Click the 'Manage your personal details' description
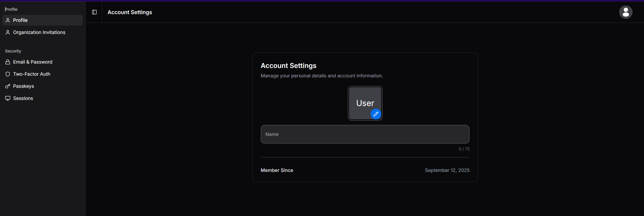The height and width of the screenshot is (216, 644). [322, 76]
